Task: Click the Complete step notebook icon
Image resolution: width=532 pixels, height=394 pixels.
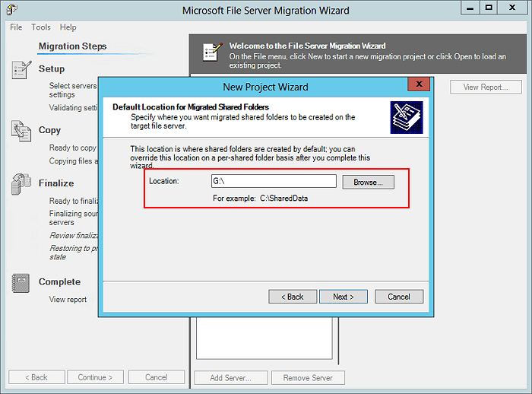Action: (21, 283)
